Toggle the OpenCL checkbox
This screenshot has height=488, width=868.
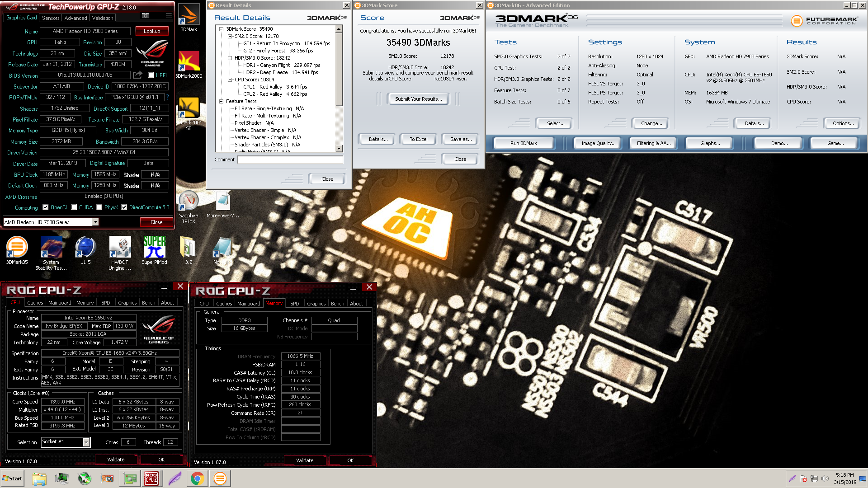click(45, 207)
